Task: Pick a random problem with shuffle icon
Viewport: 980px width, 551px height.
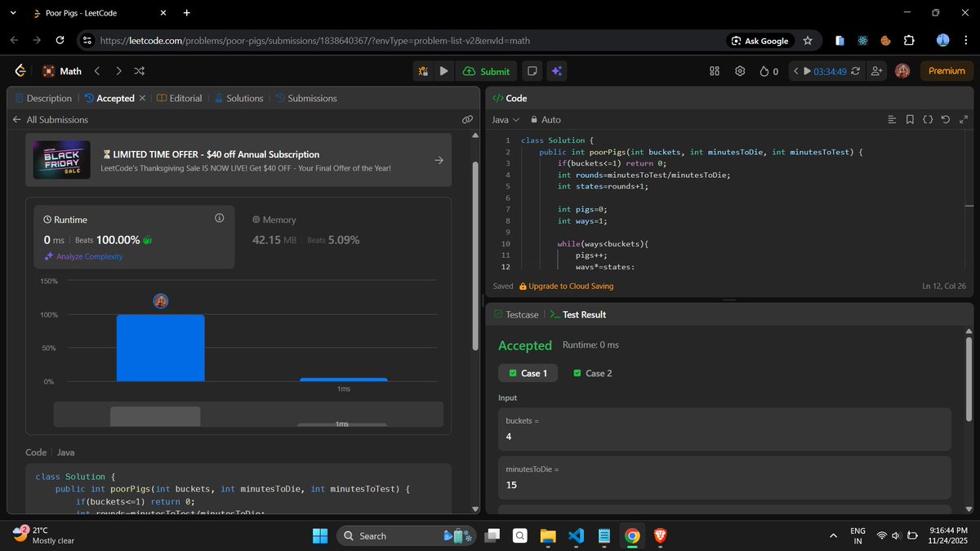Action: pyautogui.click(x=140, y=71)
